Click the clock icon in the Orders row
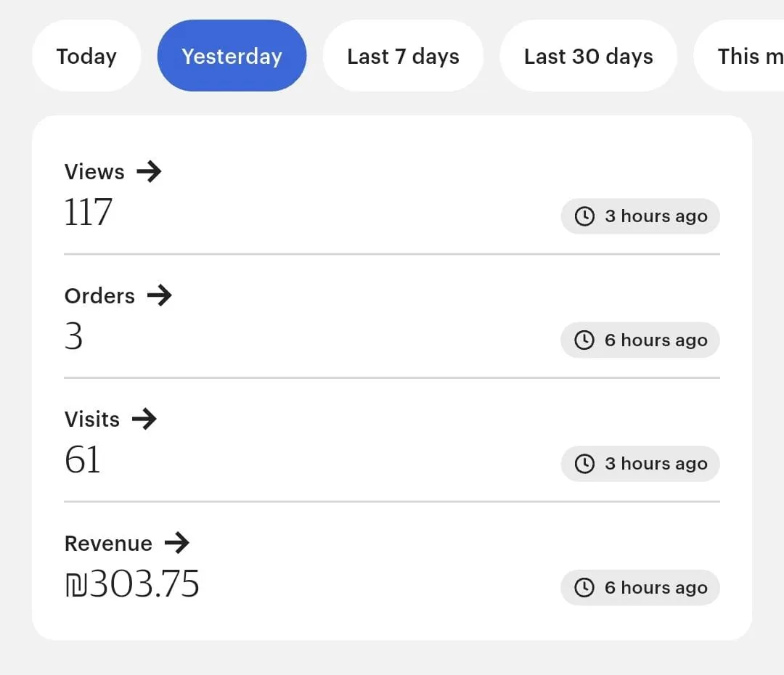Image resolution: width=784 pixels, height=675 pixels. coord(584,340)
